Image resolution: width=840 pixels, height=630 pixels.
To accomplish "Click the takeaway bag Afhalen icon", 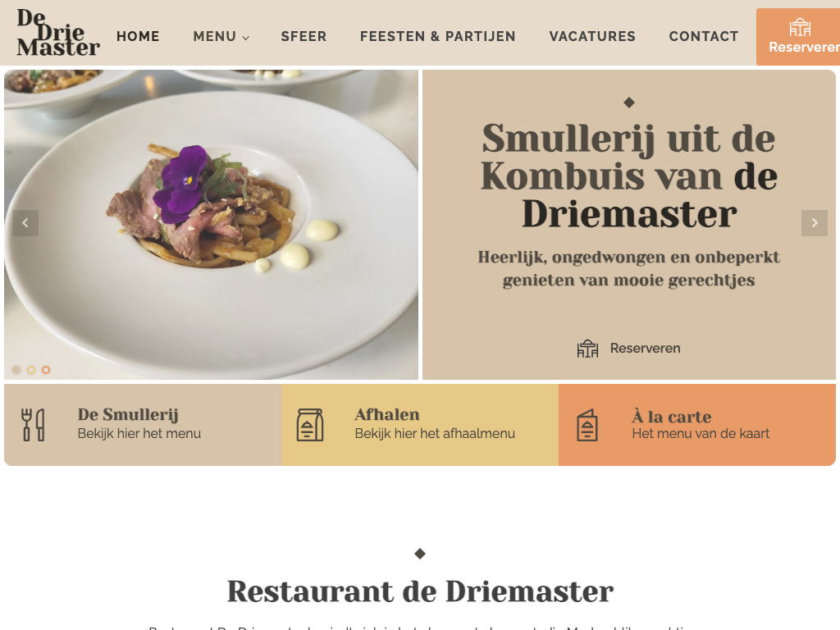I will (310, 425).
